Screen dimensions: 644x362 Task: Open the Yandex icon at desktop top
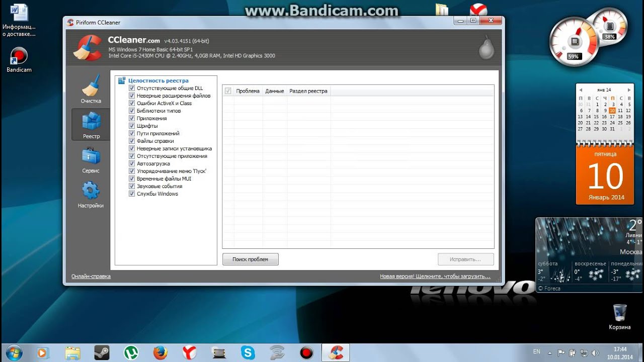point(478,10)
